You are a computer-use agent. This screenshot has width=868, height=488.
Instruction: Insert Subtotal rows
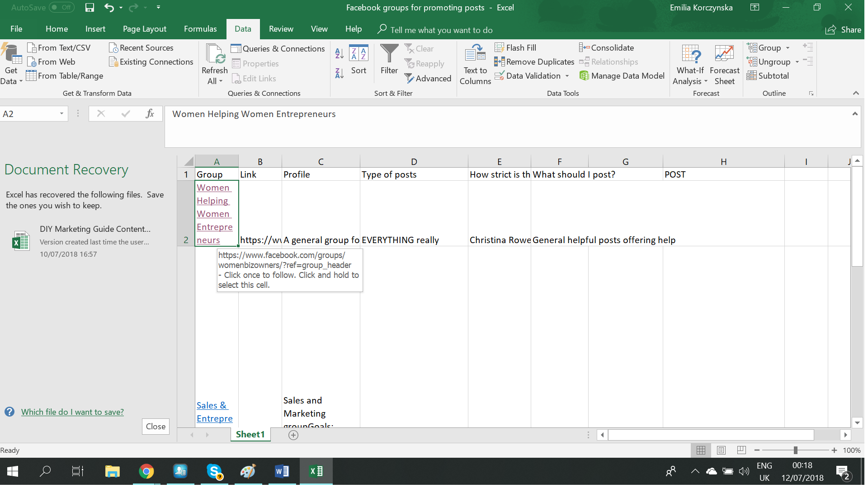click(x=768, y=76)
